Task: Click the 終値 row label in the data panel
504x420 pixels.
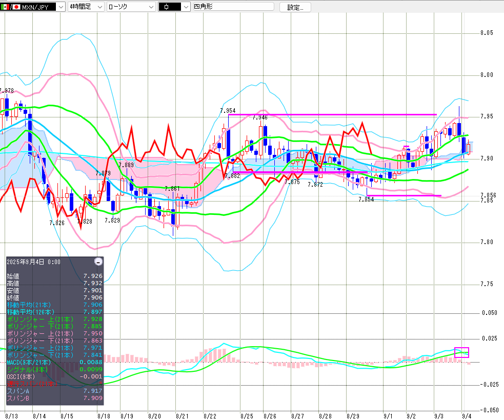Action: [x=13, y=298]
